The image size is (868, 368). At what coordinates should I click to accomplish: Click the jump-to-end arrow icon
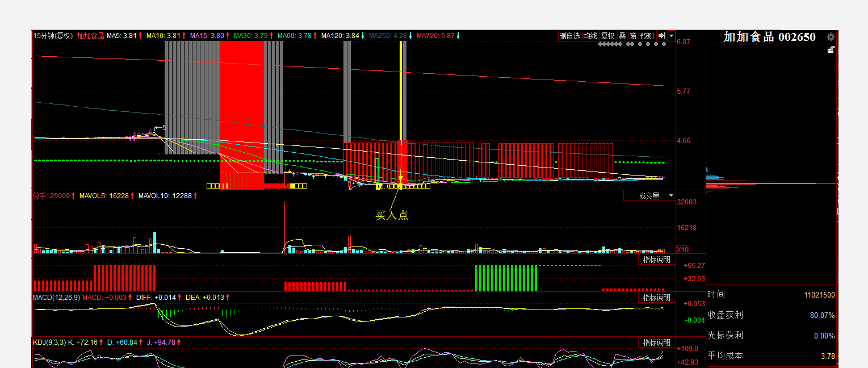click(661, 36)
